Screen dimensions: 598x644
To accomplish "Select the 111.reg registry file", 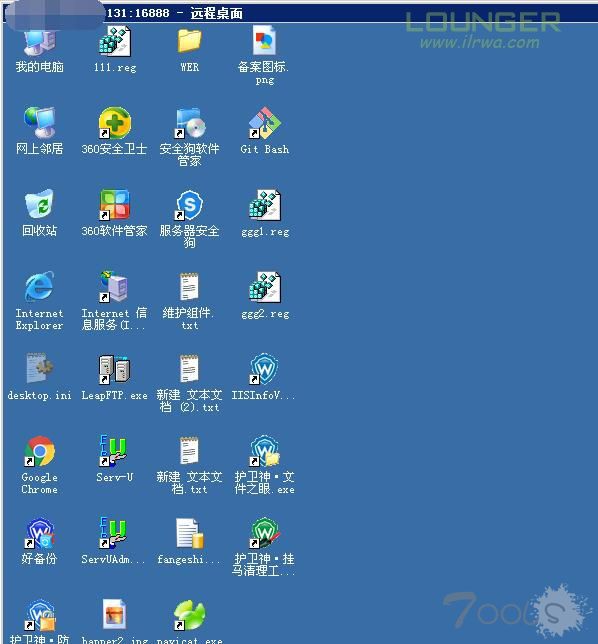I will (115, 41).
